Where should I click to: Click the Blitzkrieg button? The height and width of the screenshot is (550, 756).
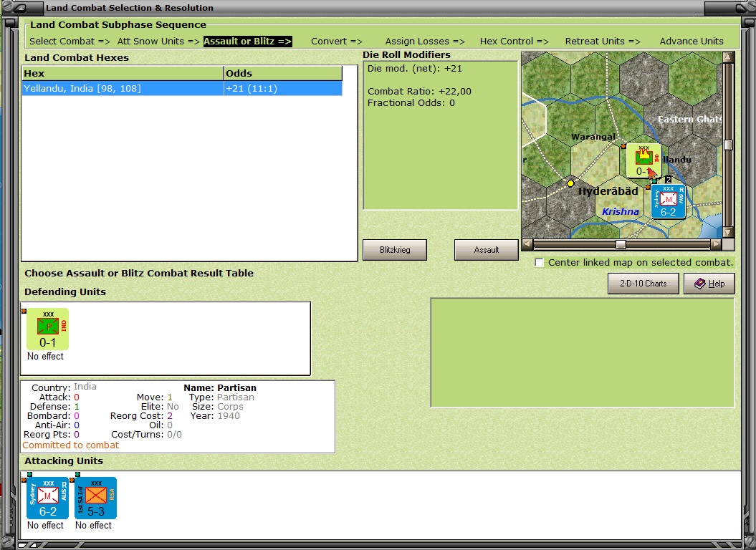394,250
